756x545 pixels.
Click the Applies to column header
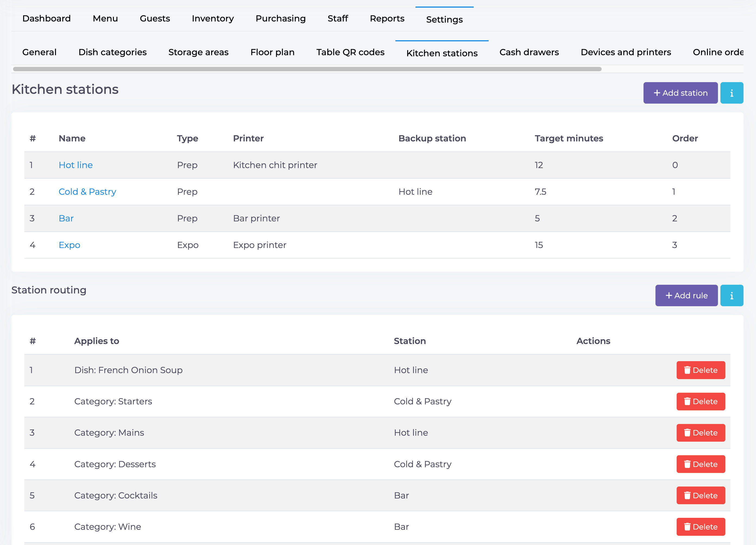pyautogui.click(x=97, y=341)
